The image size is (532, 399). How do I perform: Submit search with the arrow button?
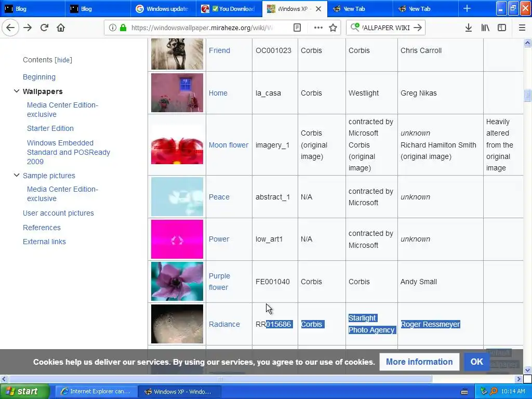[x=418, y=28]
